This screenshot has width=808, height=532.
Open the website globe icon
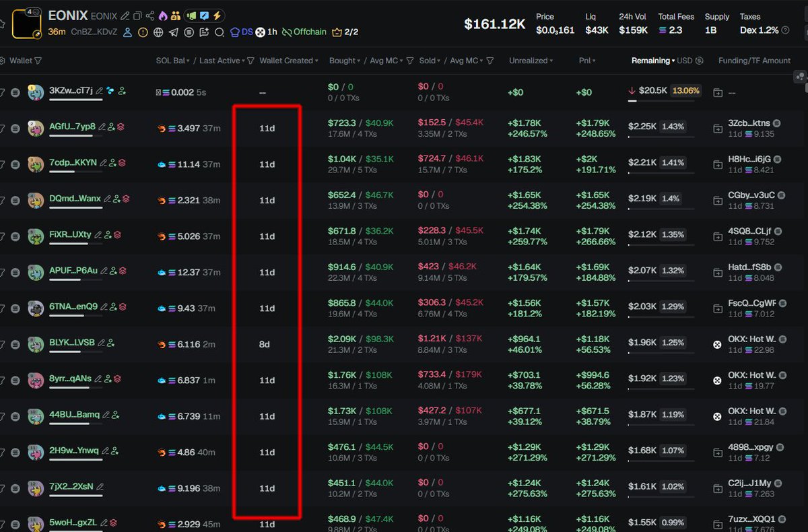(x=158, y=32)
